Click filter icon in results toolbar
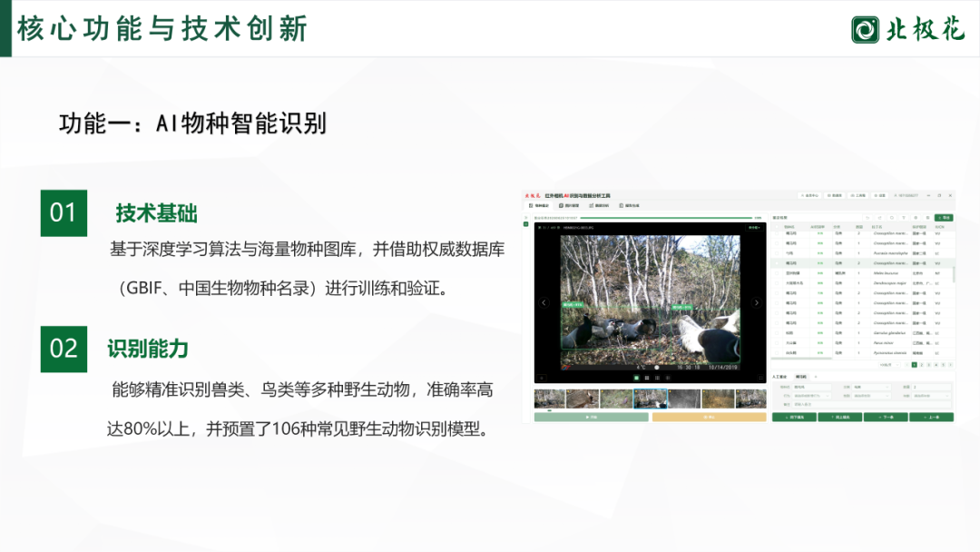 click(904, 218)
